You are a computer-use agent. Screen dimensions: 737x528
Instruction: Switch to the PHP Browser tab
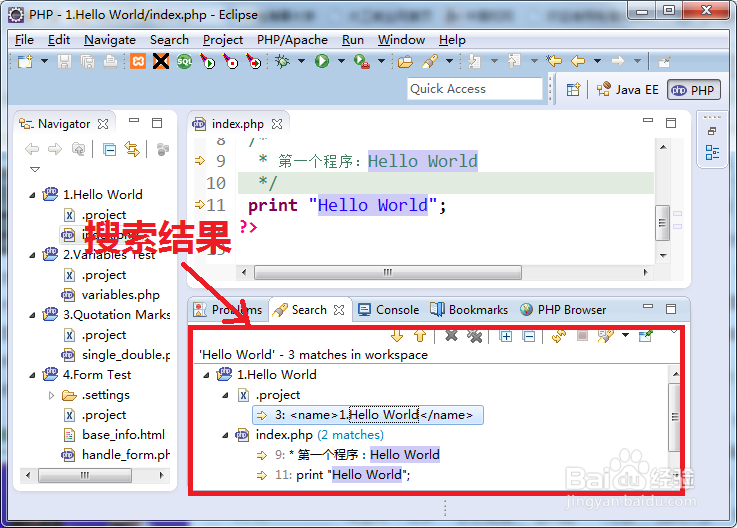(563, 310)
